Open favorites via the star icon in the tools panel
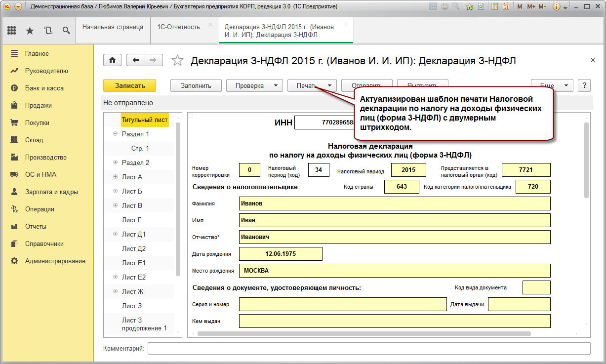The image size is (606, 364). 30,31
